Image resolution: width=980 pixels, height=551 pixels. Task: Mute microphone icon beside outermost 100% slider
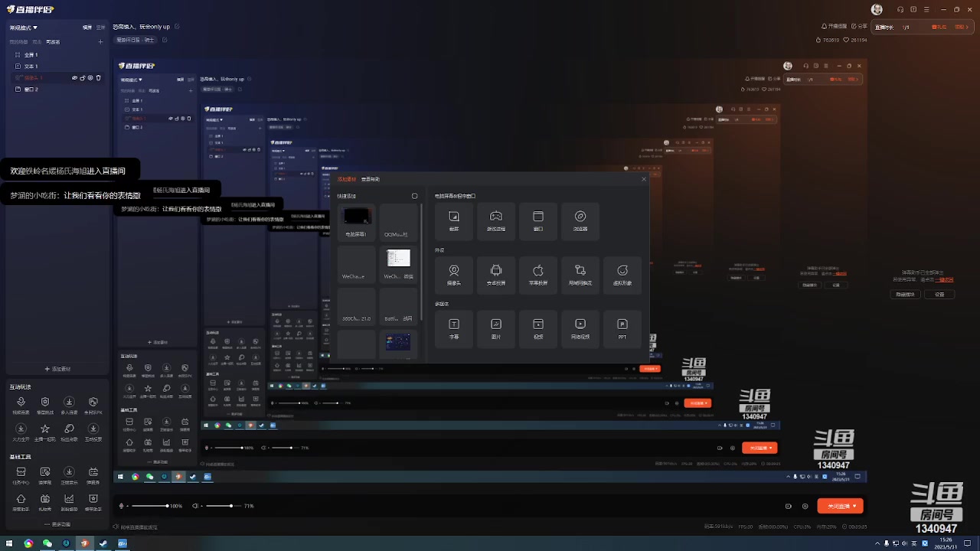(x=122, y=506)
